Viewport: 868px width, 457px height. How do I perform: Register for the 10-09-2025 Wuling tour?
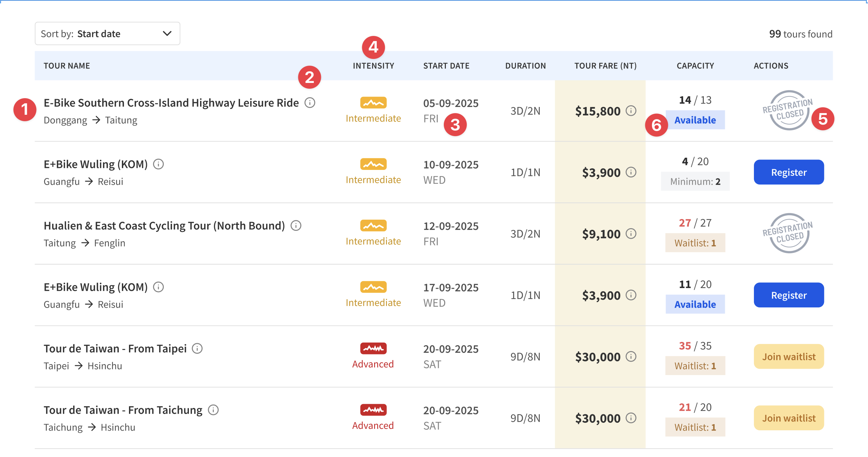point(788,172)
